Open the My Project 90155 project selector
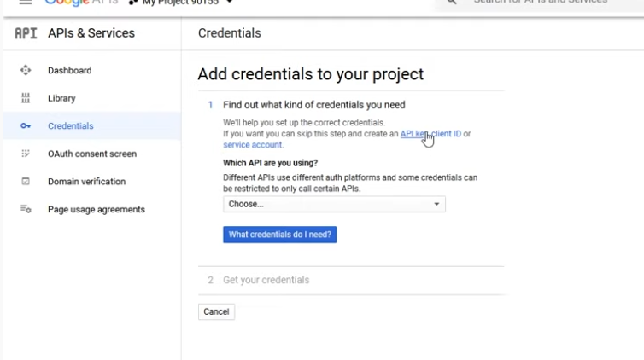The width and height of the screenshot is (644, 360). click(181, 3)
